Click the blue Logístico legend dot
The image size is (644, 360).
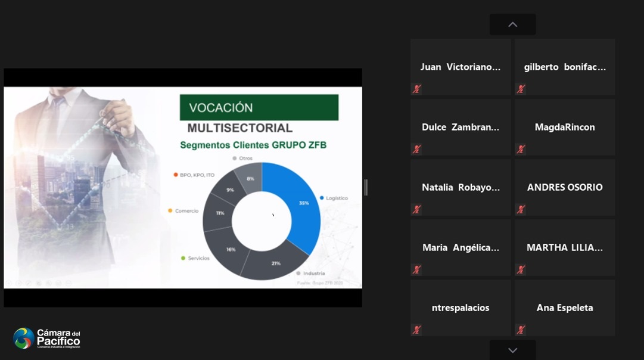(322, 198)
